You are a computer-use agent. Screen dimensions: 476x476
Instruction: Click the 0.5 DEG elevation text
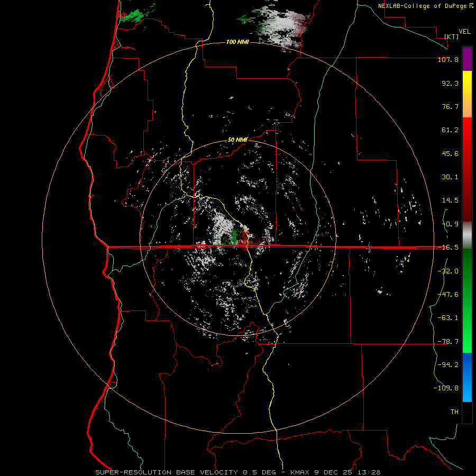pyautogui.click(x=259, y=472)
